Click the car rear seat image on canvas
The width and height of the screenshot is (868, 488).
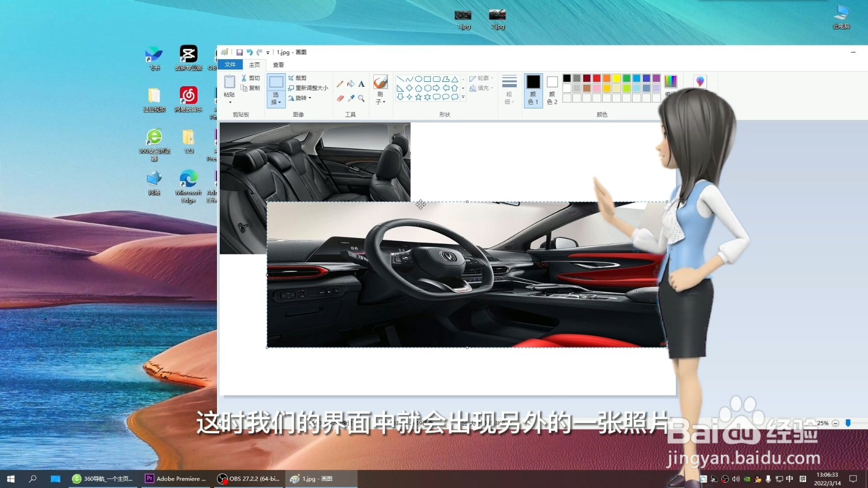(315, 163)
